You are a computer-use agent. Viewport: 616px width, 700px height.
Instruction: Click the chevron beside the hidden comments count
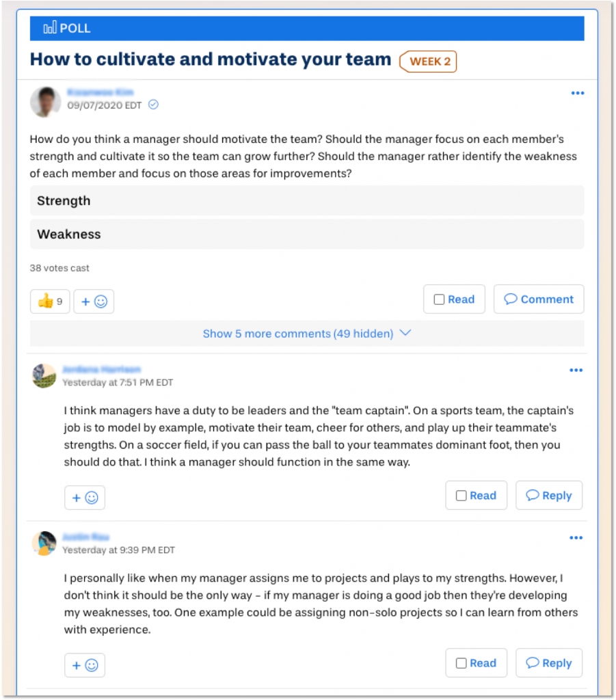coord(405,333)
